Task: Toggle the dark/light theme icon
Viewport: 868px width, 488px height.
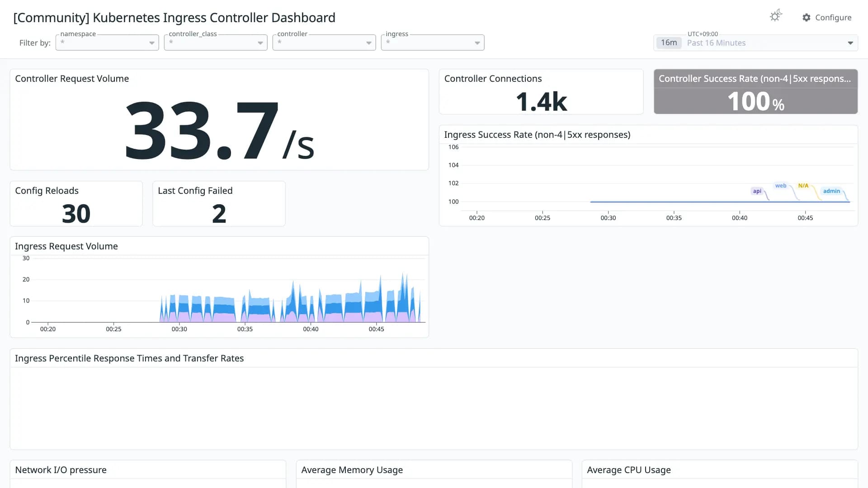Action: click(x=776, y=16)
